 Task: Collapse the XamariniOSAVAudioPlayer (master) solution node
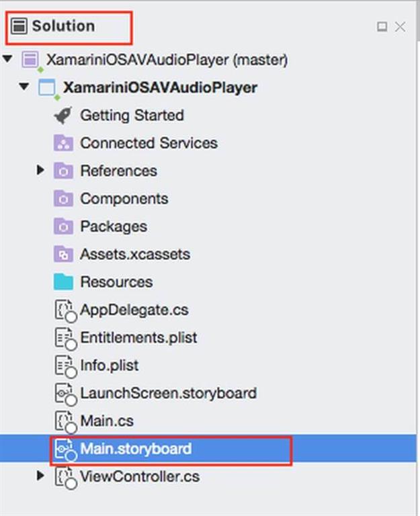(8, 59)
